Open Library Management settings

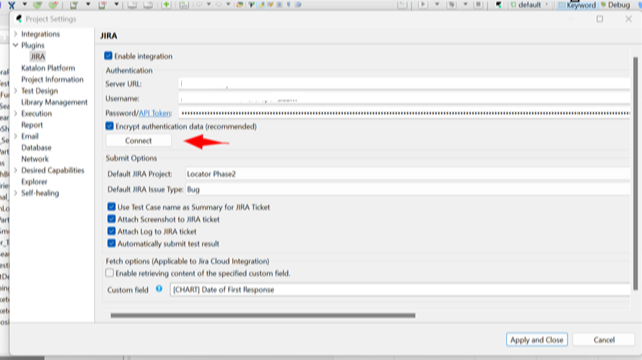tap(54, 102)
